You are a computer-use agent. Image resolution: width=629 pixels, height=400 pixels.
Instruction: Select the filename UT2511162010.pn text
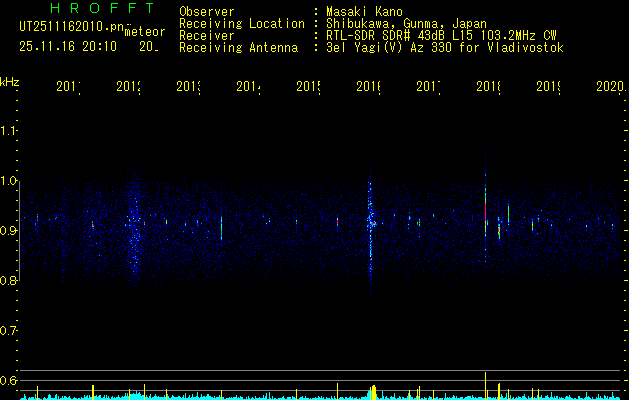(x=72, y=27)
